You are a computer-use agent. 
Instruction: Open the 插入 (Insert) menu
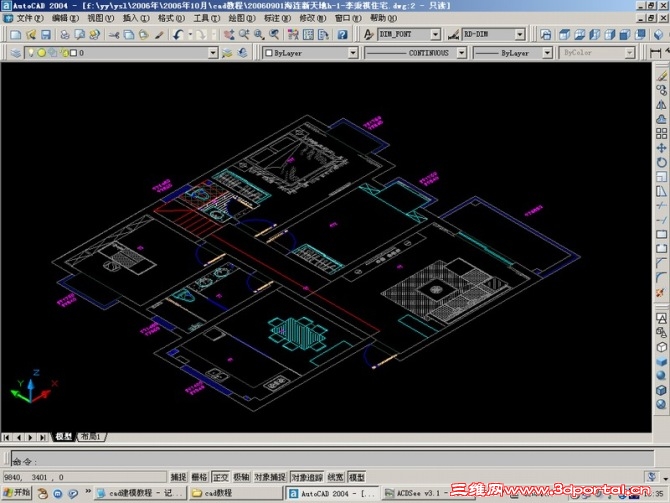[136, 18]
